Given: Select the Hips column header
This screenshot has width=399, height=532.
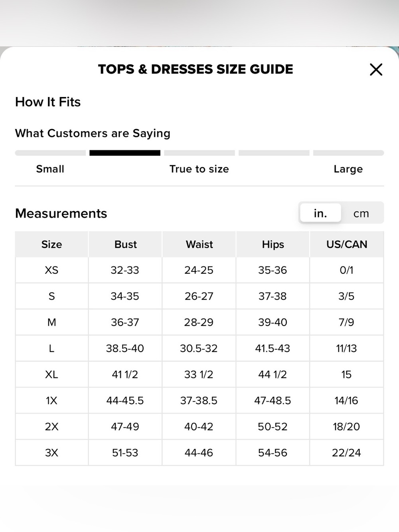Looking at the screenshot, I should point(273,244).
